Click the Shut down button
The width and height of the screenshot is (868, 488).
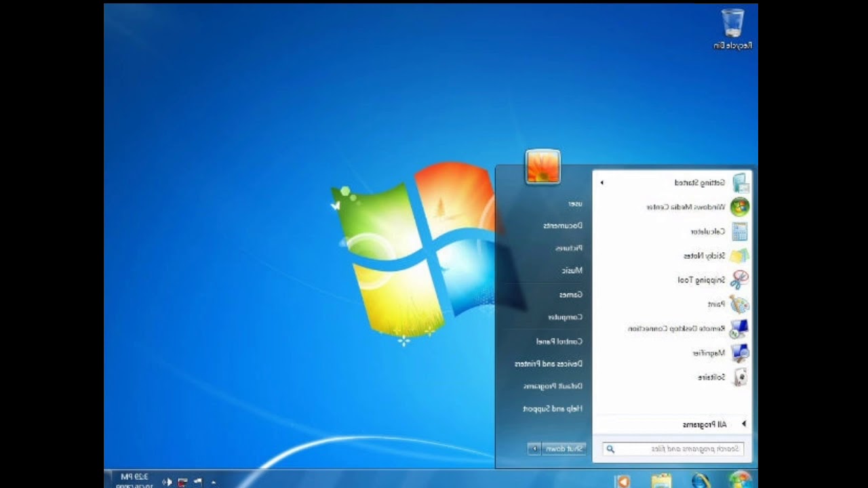pos(564,449)
